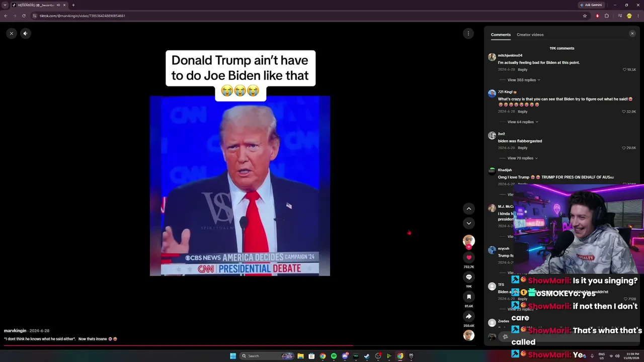Like mitchjenkins04's comment
644x362 pixels.
tap(624, 69)
